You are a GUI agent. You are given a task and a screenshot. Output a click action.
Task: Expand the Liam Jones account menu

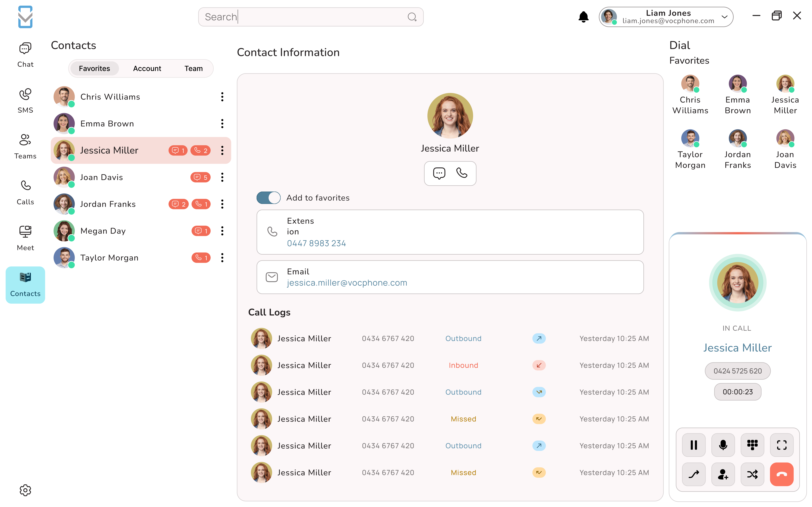724,17
